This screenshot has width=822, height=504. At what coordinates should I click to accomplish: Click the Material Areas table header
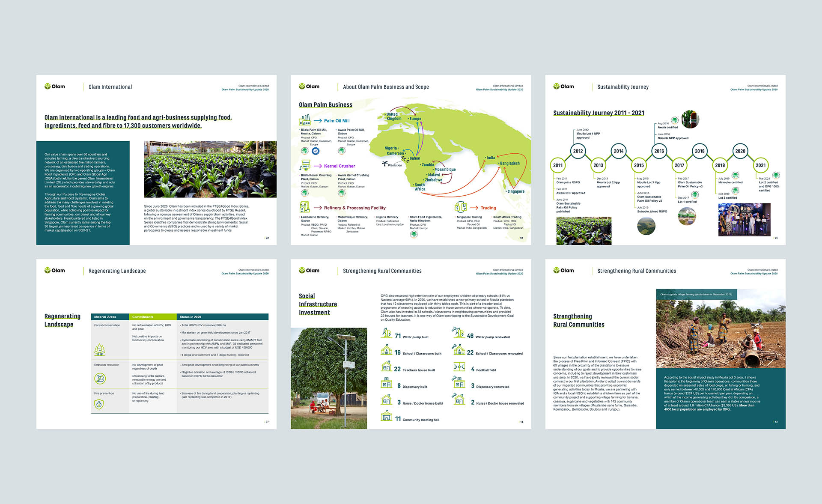click(110, 317)
